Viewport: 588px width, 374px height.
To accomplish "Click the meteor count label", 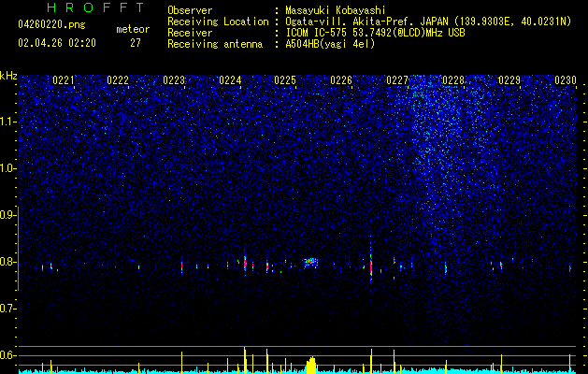I will click(x=133, y=29).
